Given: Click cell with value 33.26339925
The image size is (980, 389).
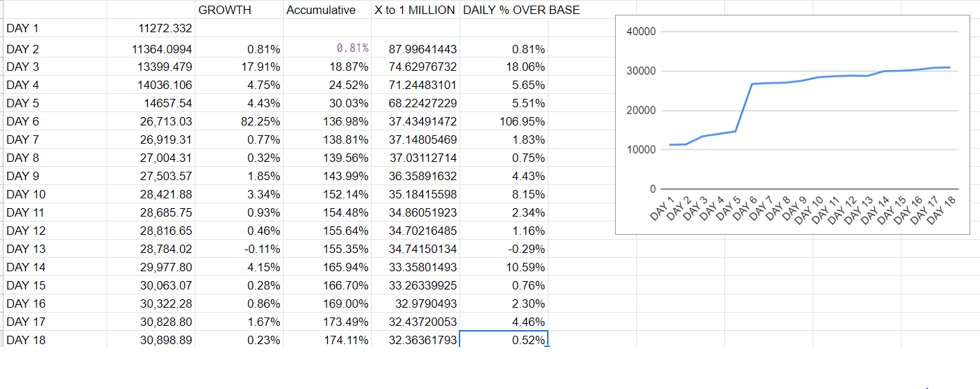Looking at the screenshot, I should (x=415, y=285).
